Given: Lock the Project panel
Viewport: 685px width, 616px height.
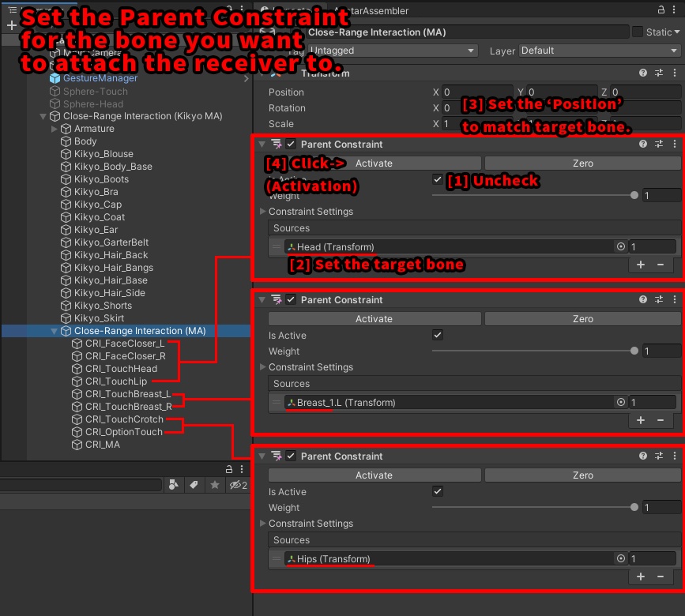Looking at the screenshot, I should point(228,469).
